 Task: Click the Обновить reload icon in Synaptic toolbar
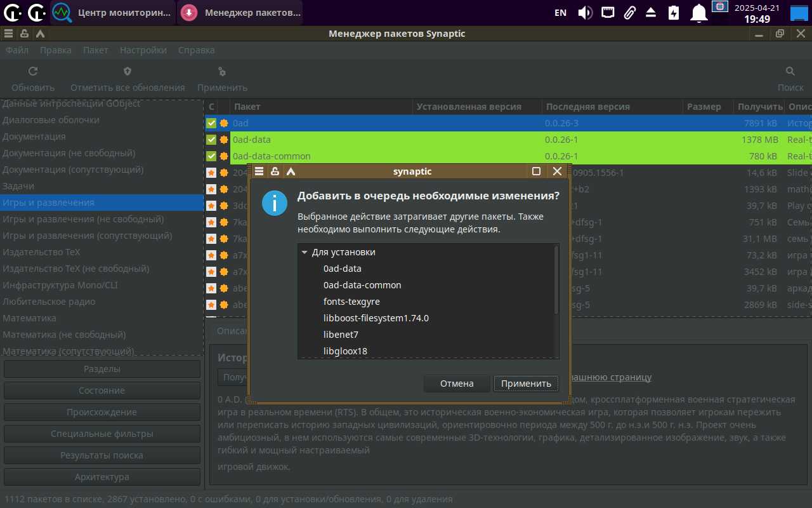pyautogui.click(x=33, y=72)
